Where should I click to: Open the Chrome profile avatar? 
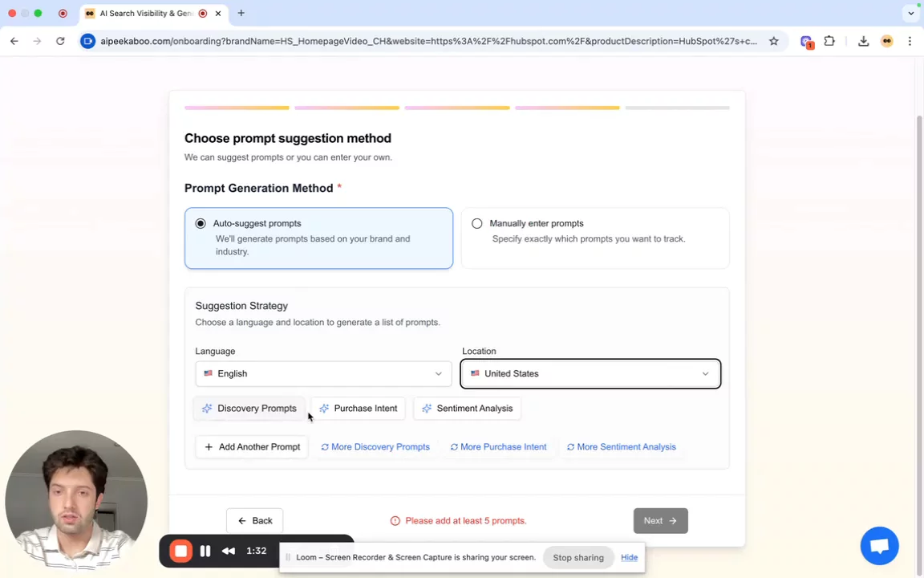click(887, 41)
